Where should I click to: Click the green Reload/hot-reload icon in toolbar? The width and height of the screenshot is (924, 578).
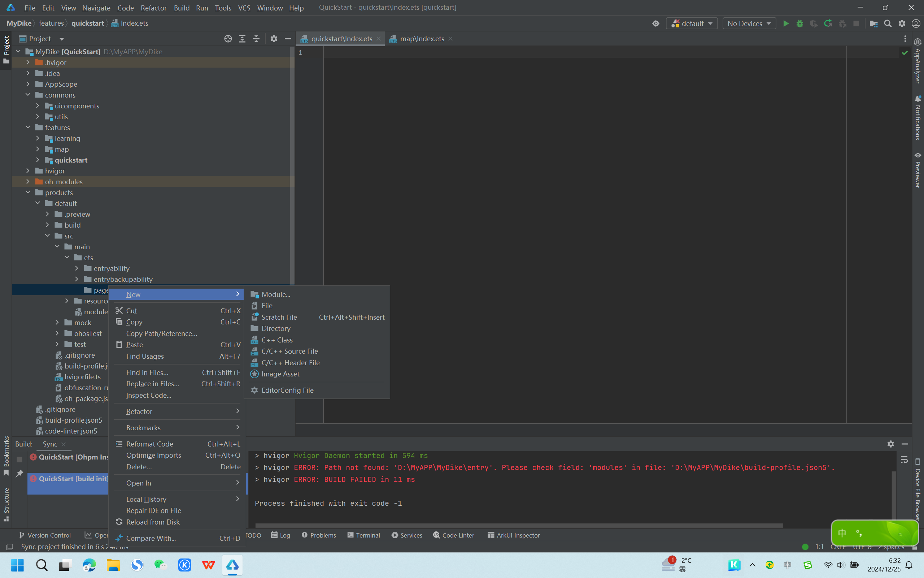click(828, 23)
